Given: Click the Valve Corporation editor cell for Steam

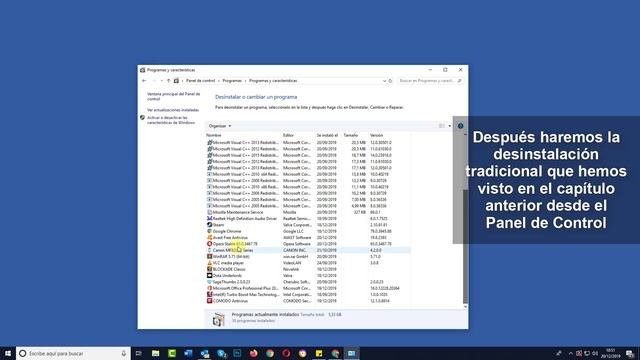Looking at the screenshot, I should click(x=297, y=225).
